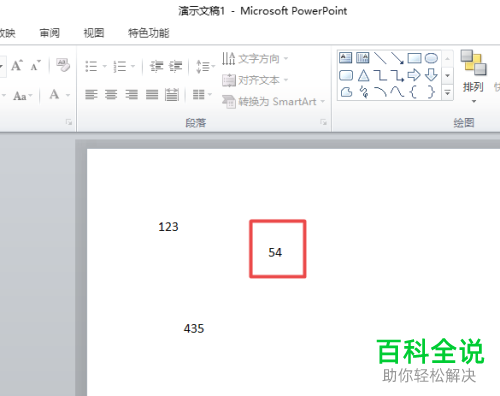500x396 pixels.
Task: Click the text box containing 54
Action: pos(275,252)
